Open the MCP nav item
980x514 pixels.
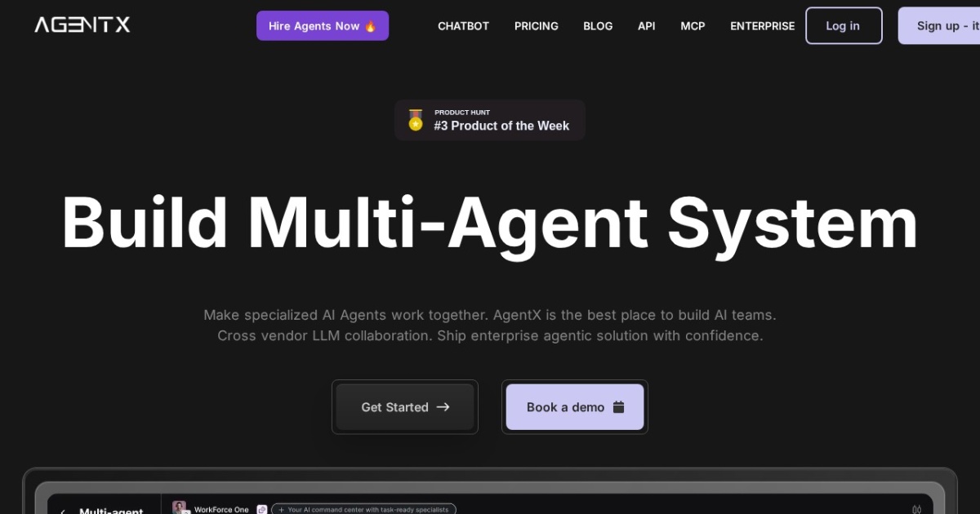(x=693, y=26)
